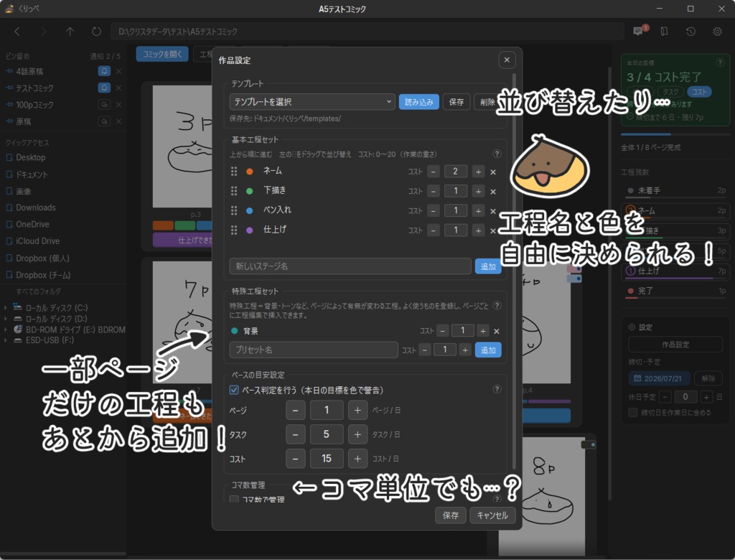This screenshot has height=560, width=735.
Task: Toggle 締切日を作業日に含める checkbox
Action: point(633,412)
